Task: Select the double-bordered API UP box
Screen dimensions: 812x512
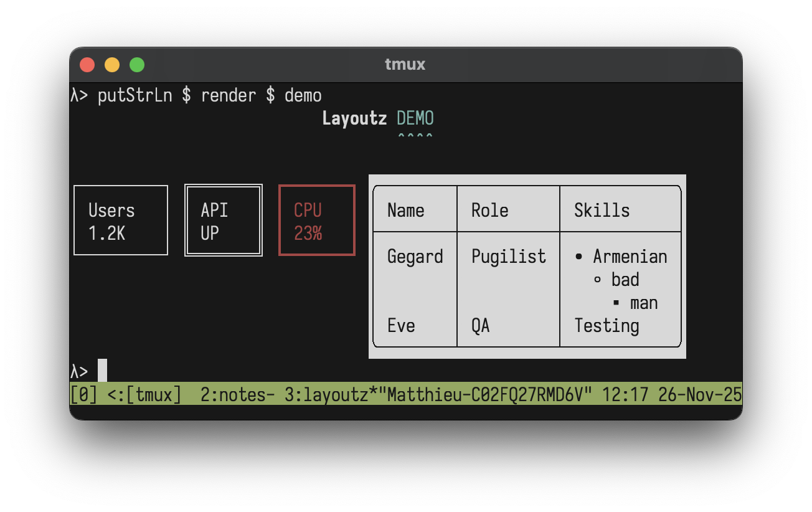Action: click(224, 220)
